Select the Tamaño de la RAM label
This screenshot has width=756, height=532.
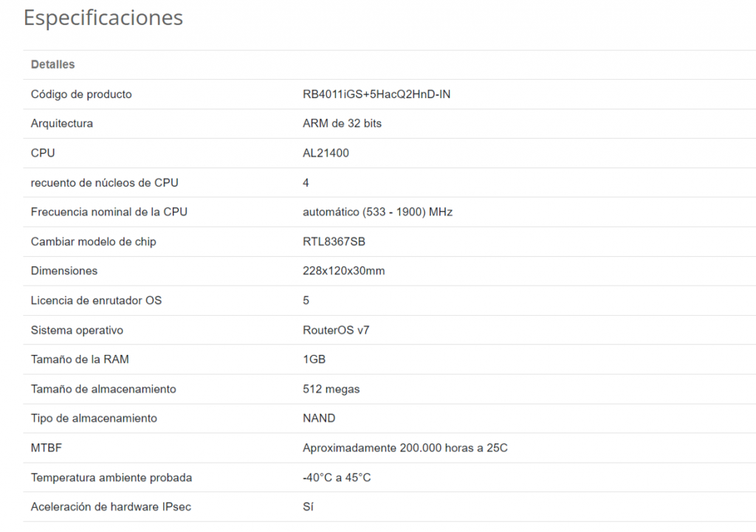(x=80, y=360)
